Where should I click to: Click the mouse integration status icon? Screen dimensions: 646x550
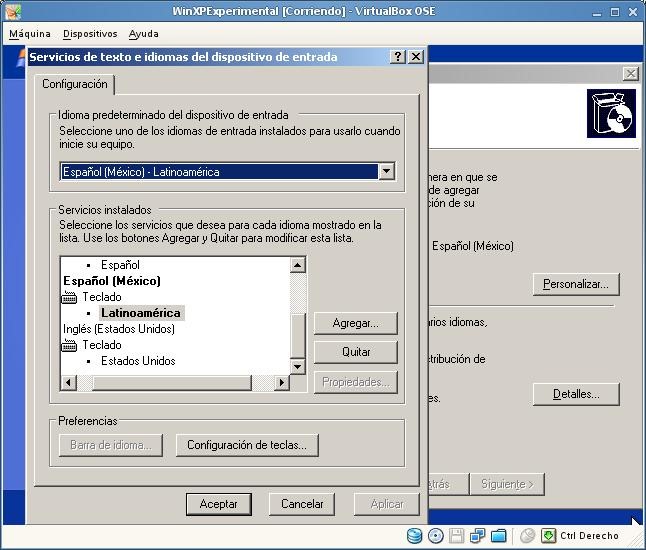pos(527,536)
